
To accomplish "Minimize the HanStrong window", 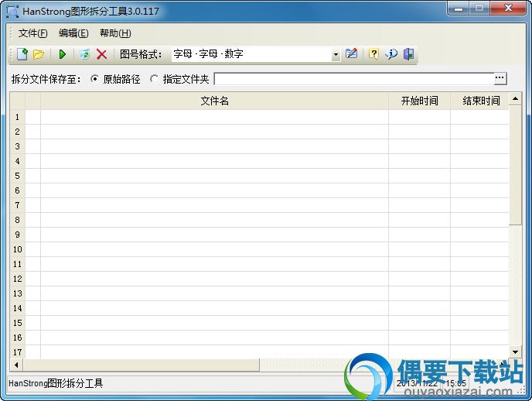I will 459,9.
